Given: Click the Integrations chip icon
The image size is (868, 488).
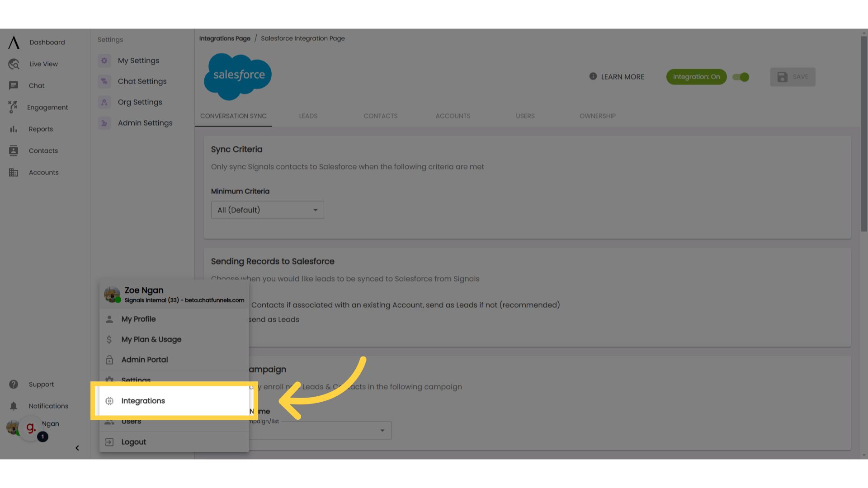Looking at the screenshot, I should 109,401.
